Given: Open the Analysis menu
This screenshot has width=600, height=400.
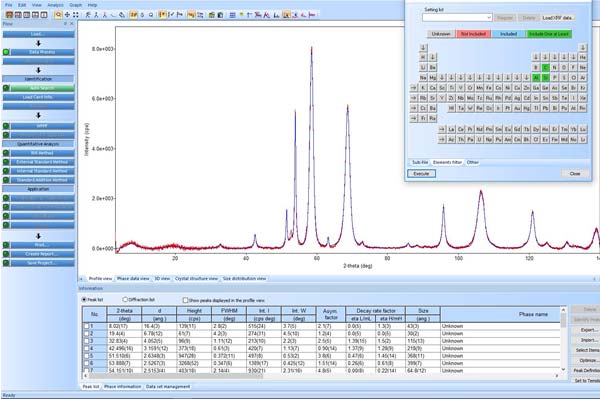Looking at the screenshot, I should click(55, 5).
